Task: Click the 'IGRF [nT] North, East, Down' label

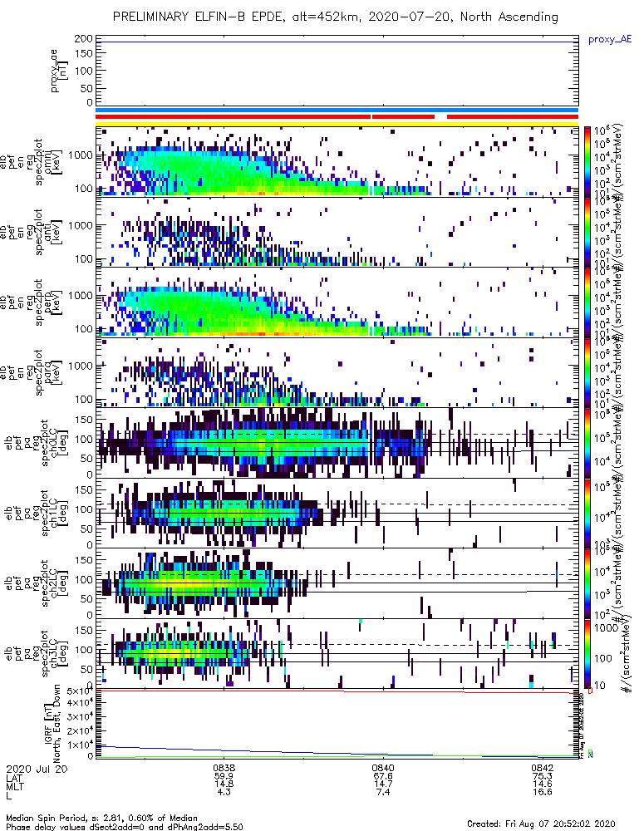Action: [x=52, y=724]
